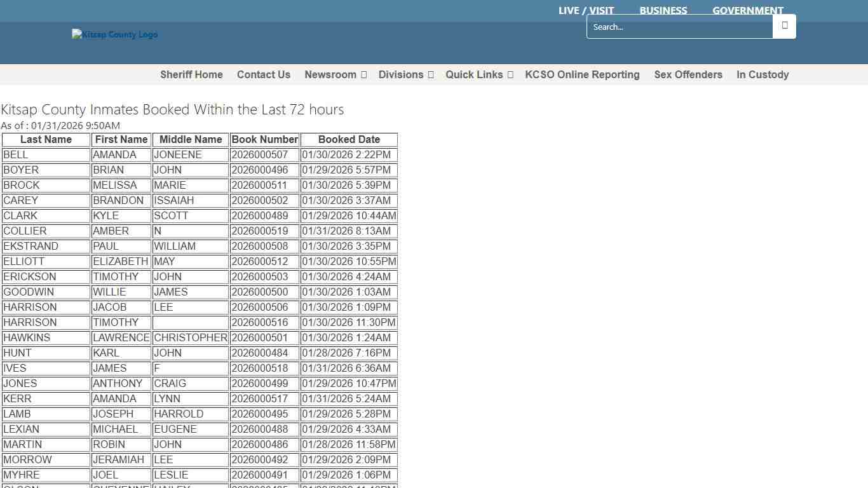Expand the Quick Links dropdown menu
This screenshot has width=868, height=488.
coord(478,74)
